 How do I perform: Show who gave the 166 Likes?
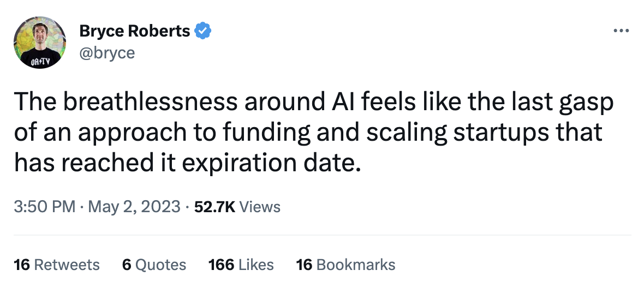[241, 265]
